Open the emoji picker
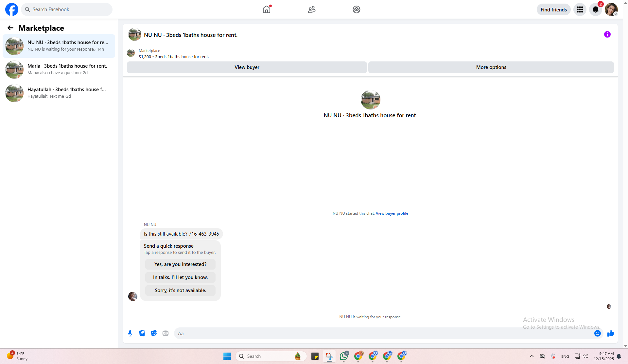The width and height of the screenshot is (628, 364). pyautogui.click(x=598, y=333)
